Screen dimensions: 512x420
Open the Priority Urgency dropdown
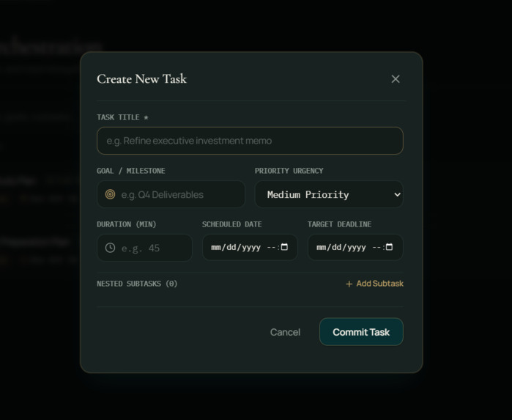coord(329,194)
